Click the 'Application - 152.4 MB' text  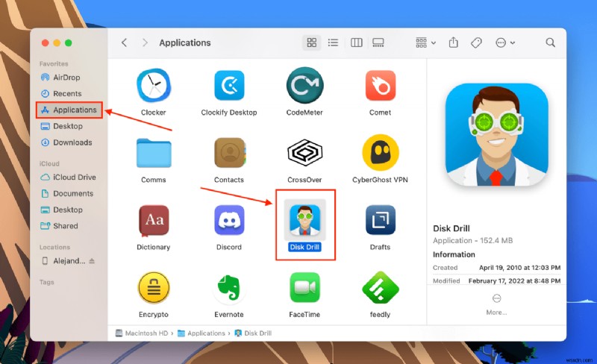point(472,241)
